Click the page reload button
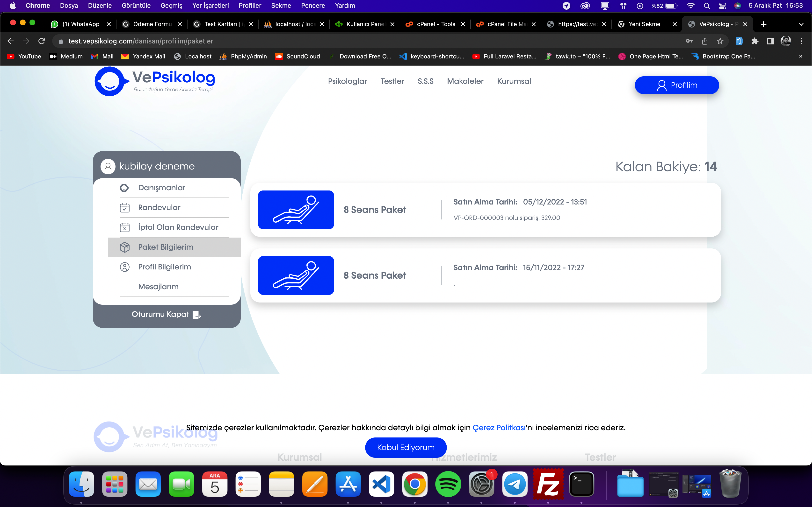The height and width of the screenshot is (507, 812). (42, 41)
